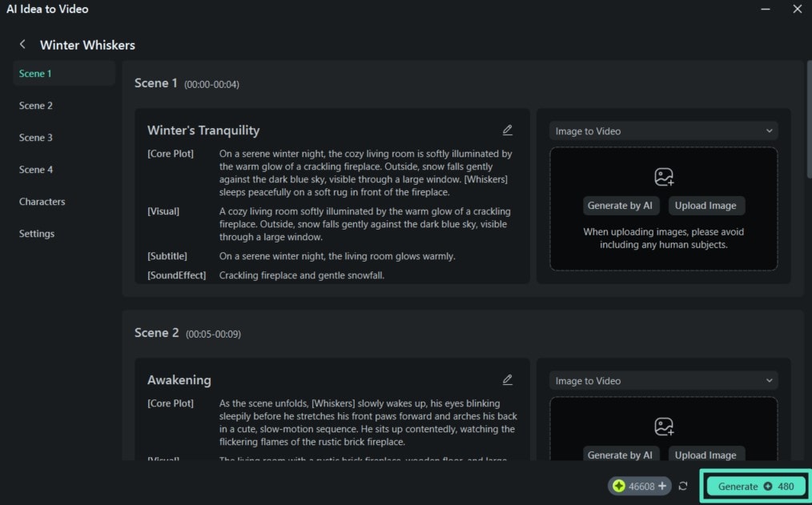Image resolution: width=812 pixels, height=505 pixels.
Task: Select Scene 1 in the sidebar
Action: click(64, 74)
